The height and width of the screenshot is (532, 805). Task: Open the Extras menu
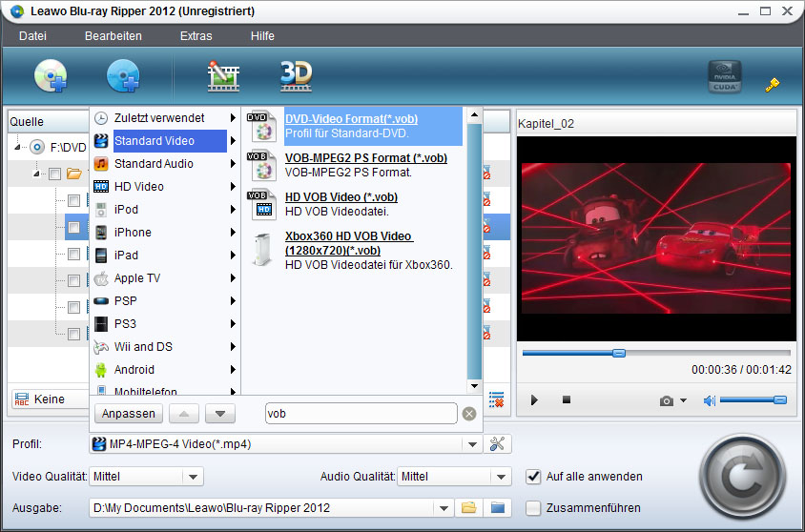click(196, 36)
